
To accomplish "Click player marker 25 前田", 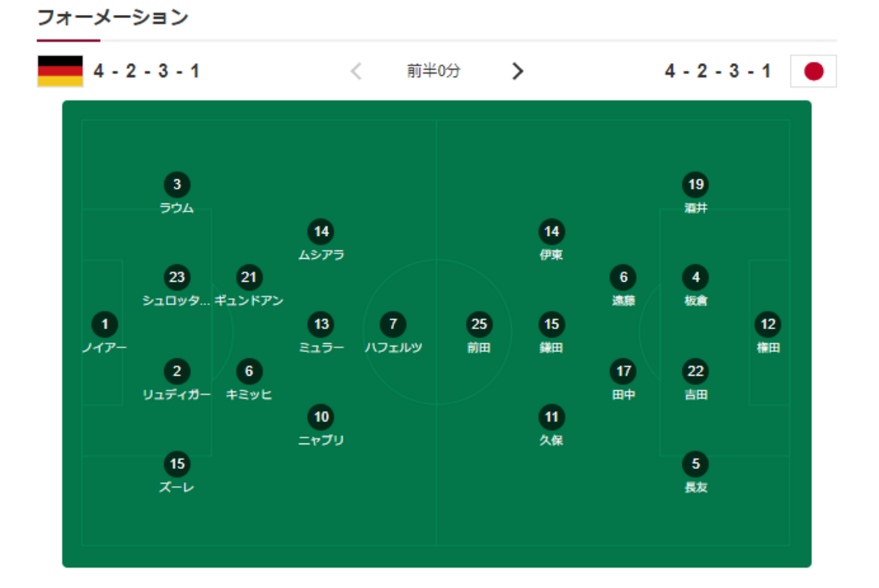I will click(479, 324).
